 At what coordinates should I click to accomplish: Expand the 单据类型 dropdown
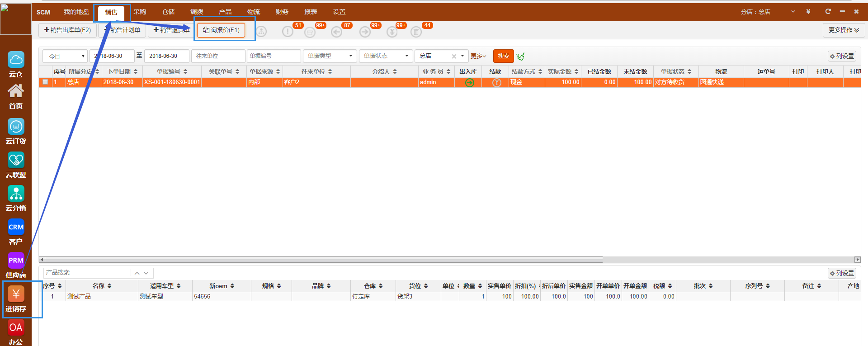330,56
